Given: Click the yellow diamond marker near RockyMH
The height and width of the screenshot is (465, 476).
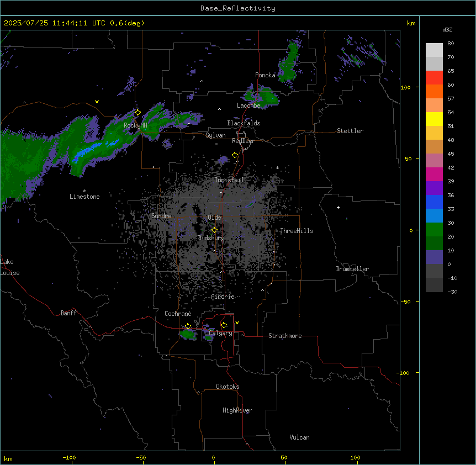Looking at the screenshot, I should [137, 113].
